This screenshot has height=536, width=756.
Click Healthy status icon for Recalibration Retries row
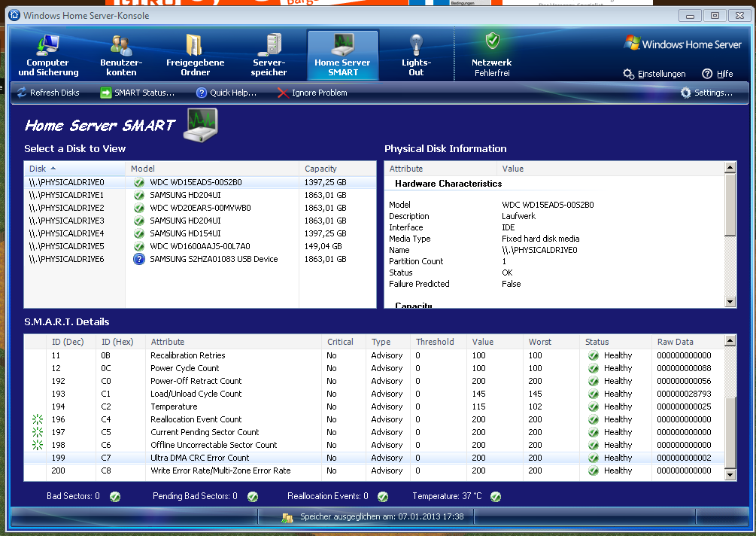593,355
